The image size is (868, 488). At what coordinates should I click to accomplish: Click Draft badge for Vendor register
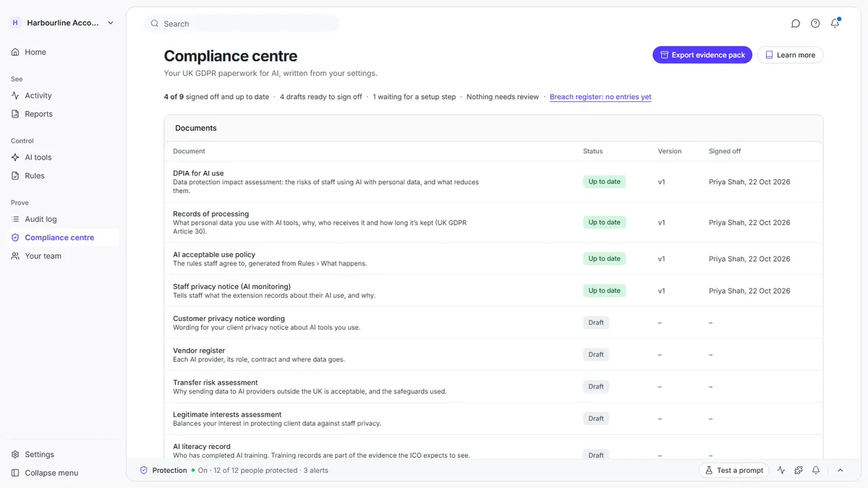tap(596, 354)
